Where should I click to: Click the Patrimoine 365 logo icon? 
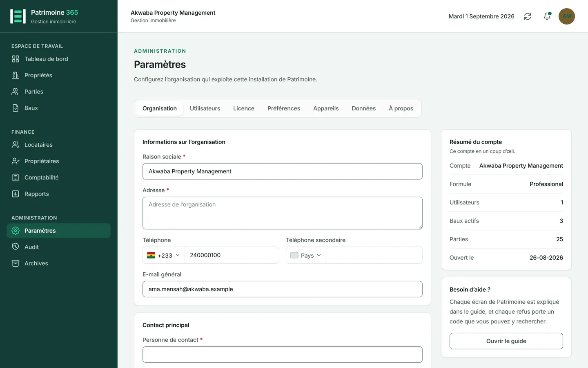(x=18, y=16)
